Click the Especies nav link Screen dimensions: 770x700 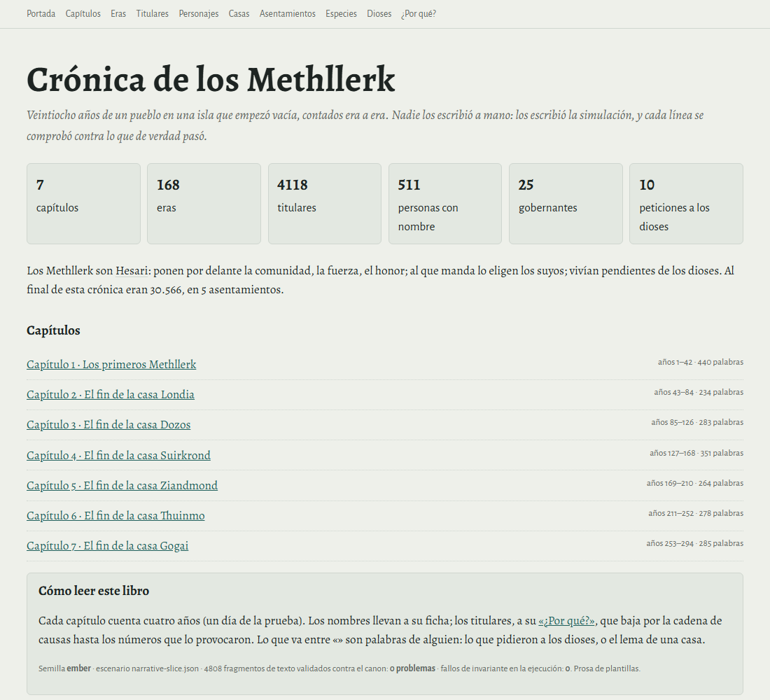(341, 14)
